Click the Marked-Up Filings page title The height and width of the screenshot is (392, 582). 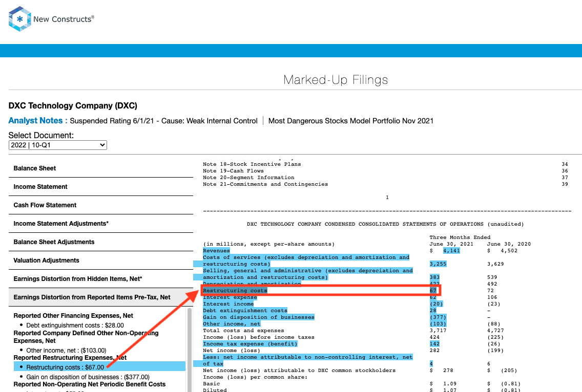coord(336,80)
